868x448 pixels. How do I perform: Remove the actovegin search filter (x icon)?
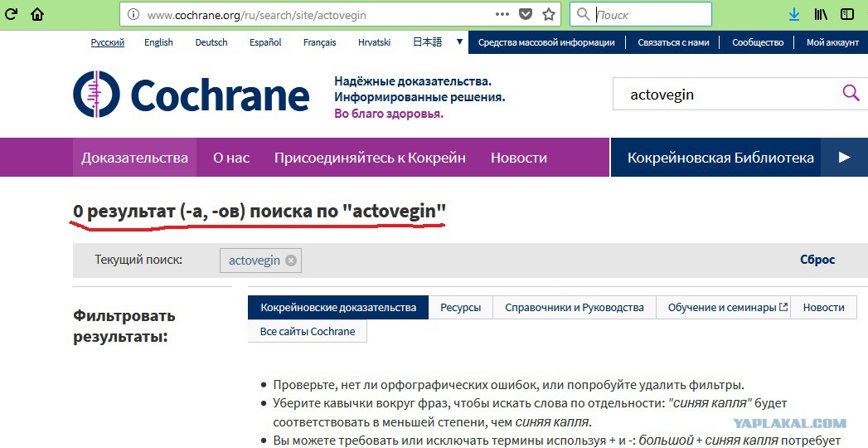[291, 261]
